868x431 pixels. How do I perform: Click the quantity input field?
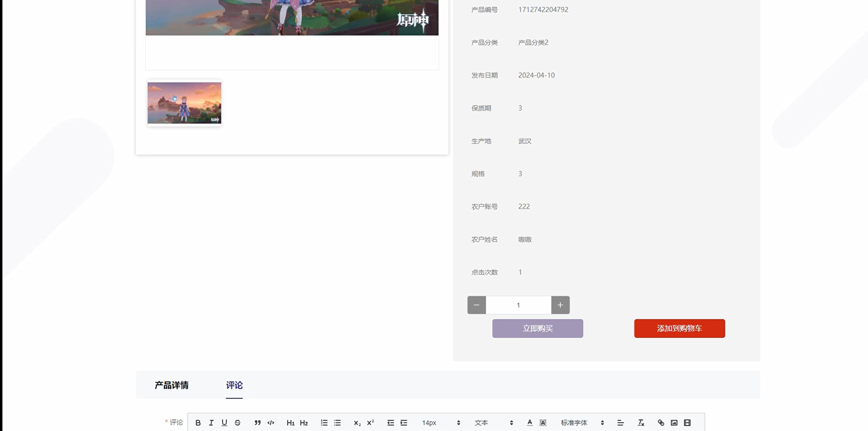tap(519, 305)
